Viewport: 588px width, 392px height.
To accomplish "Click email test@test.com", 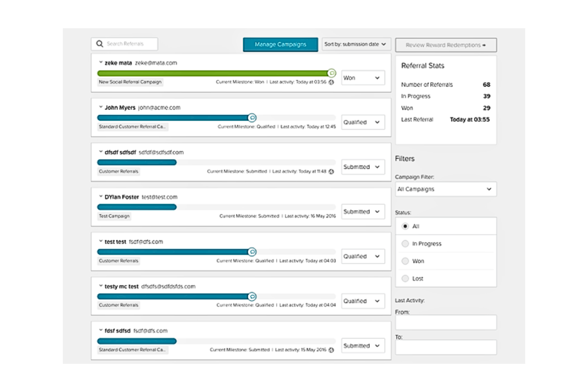I will [x=160, y=197].
